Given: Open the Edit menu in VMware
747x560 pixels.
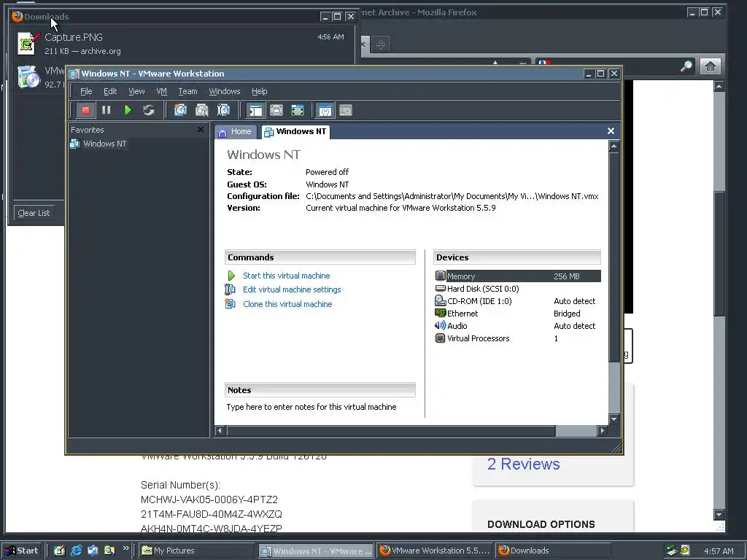Looking at the screenshot, I should click(x=110, y=91).
